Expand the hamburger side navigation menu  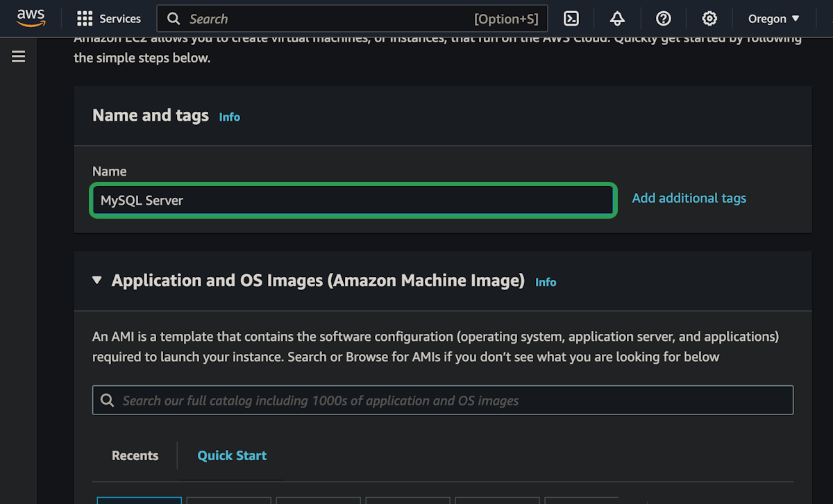(19, 56)
